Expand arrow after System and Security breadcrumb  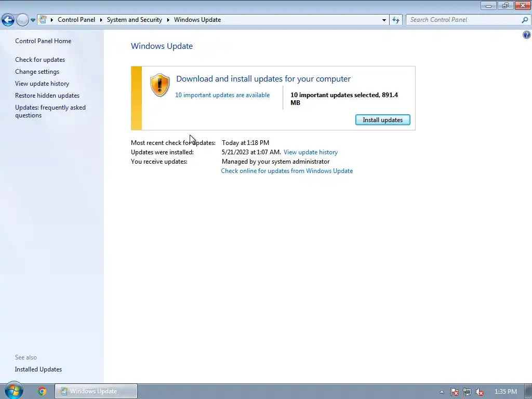pos(168,20)
